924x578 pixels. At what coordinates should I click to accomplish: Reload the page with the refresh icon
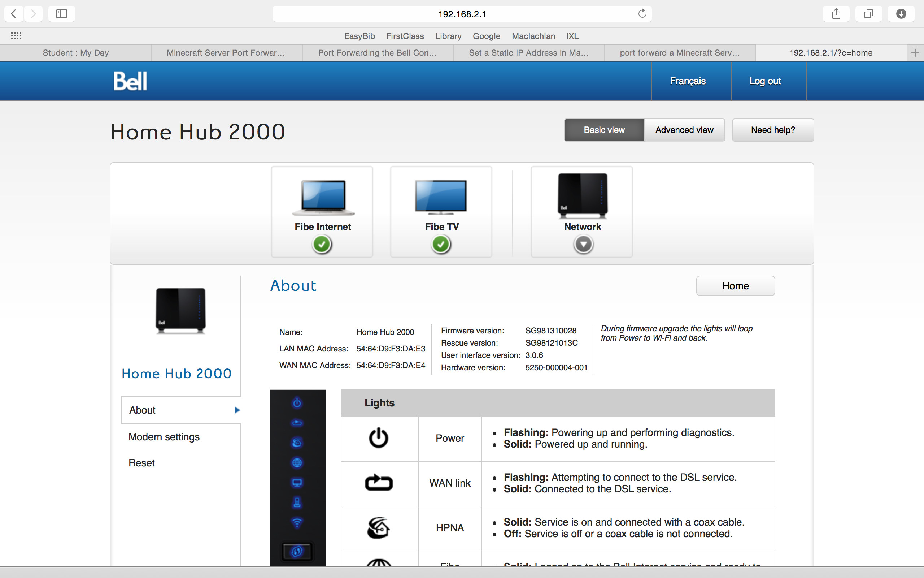click(642, 13)
